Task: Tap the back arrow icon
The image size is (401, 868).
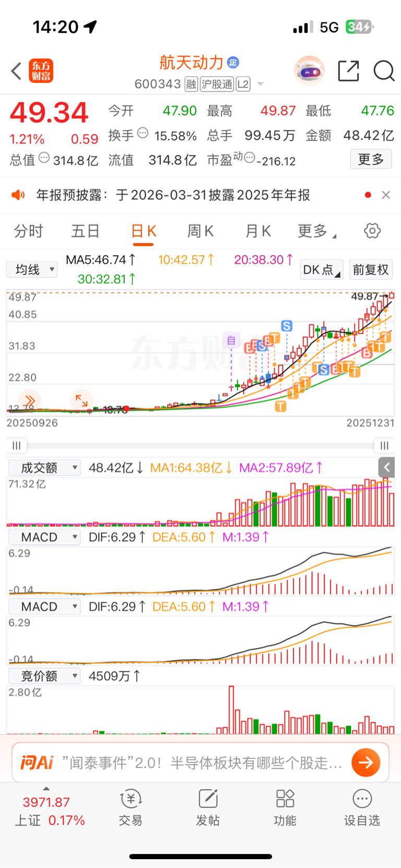Action: (x=16, y=71)
